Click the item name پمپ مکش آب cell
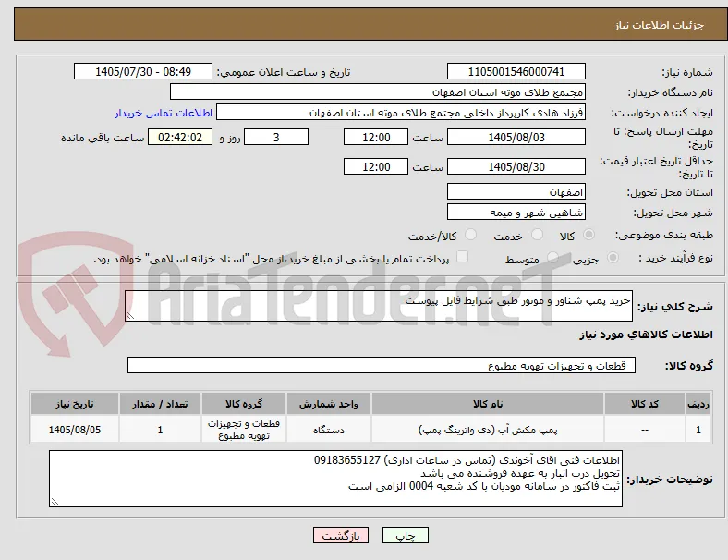728x560 pixels. [488, 430]
